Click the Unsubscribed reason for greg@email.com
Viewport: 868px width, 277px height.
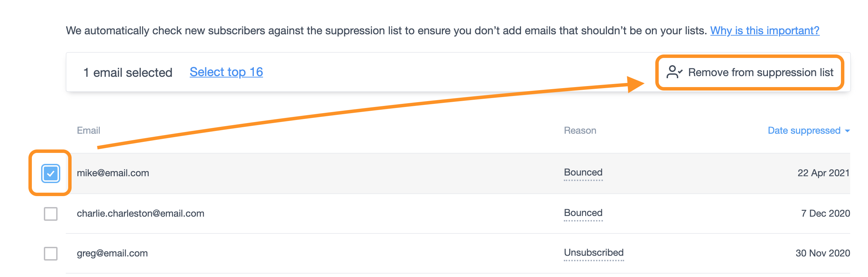pyautogui.click(x=594, y=253)
